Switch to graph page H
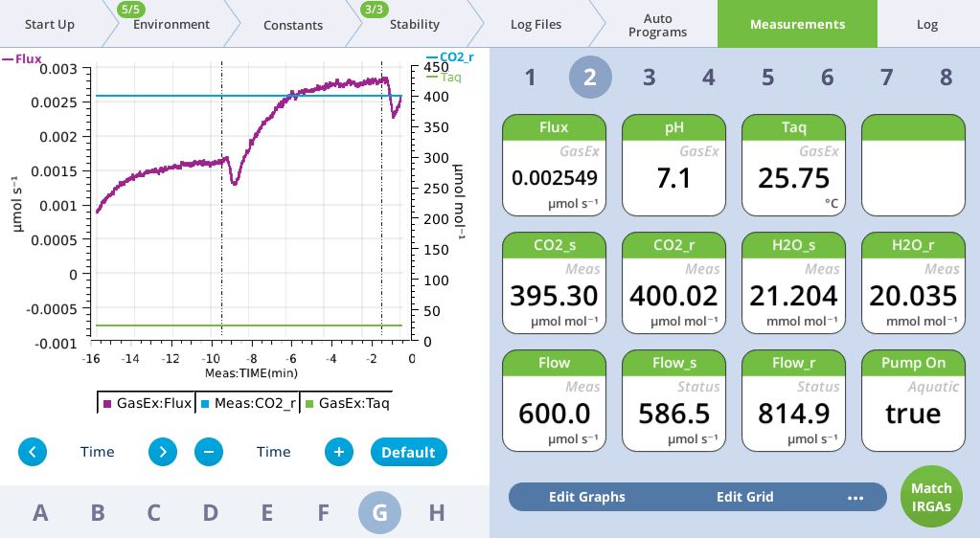980x538 pixels. click(x=437, y=513)
